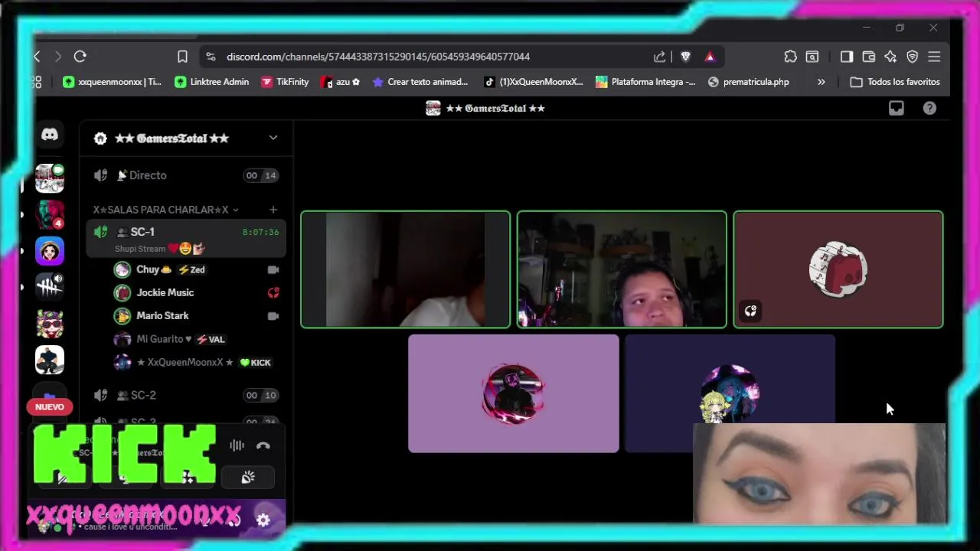The width and height of the screenshot is (980, 551).
Task: Open the Todos los favoritos folder
Action: (x=895, y=82)
